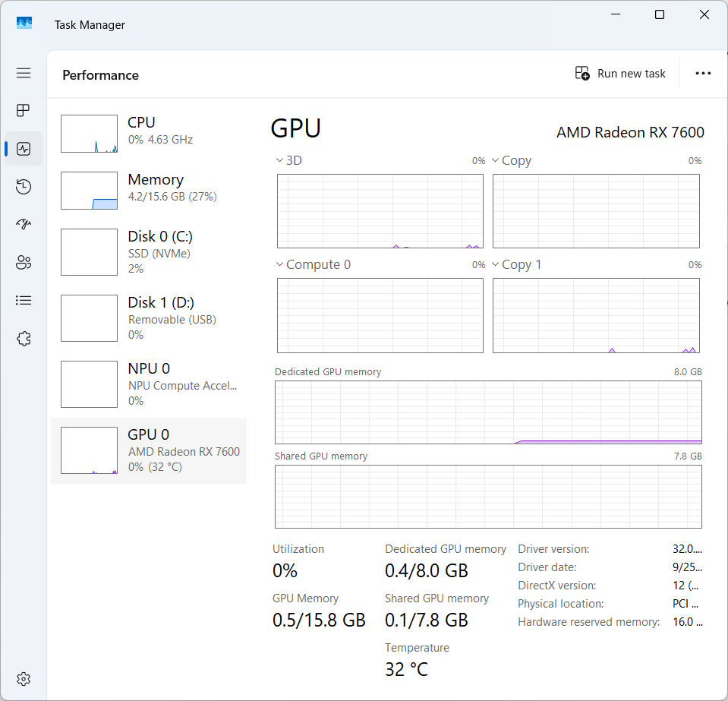Change the Compute 0 graph engine
This screenshot has height=701, width=728.
(313, 265)
